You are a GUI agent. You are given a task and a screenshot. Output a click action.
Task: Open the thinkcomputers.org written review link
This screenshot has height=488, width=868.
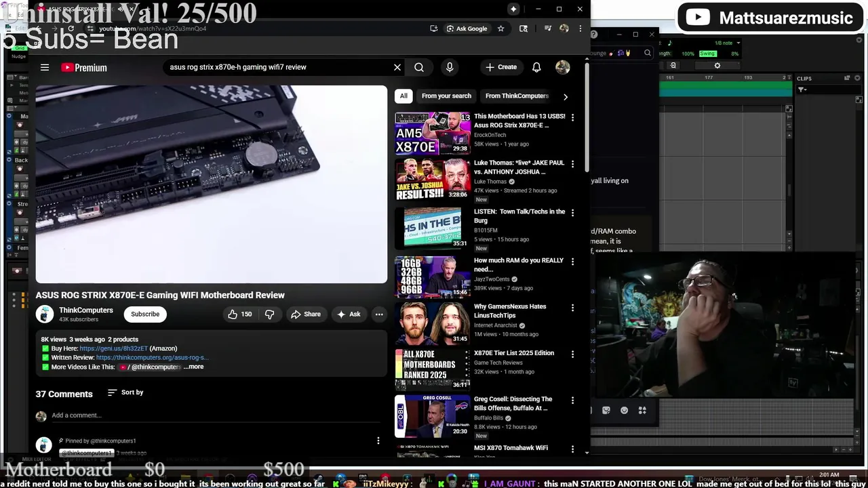(x=152, y=357)
